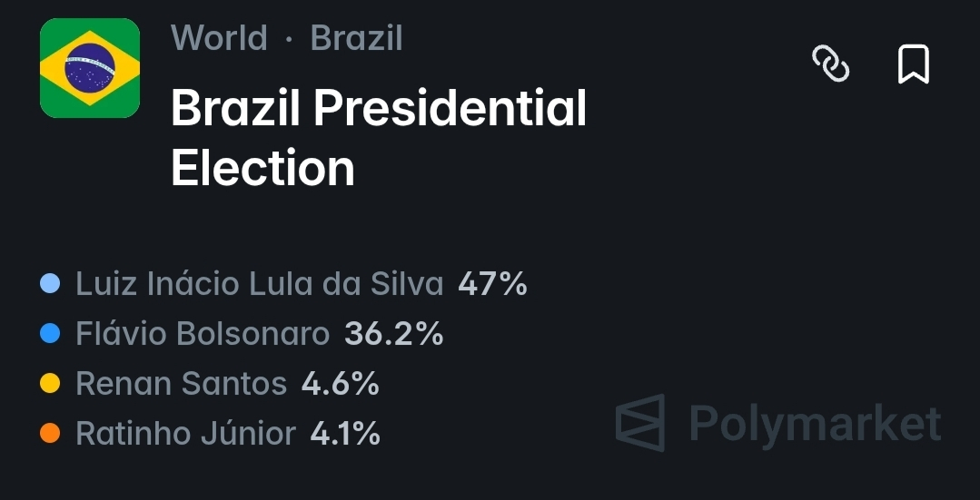Open the Brazil category breadcrumb

356,38
